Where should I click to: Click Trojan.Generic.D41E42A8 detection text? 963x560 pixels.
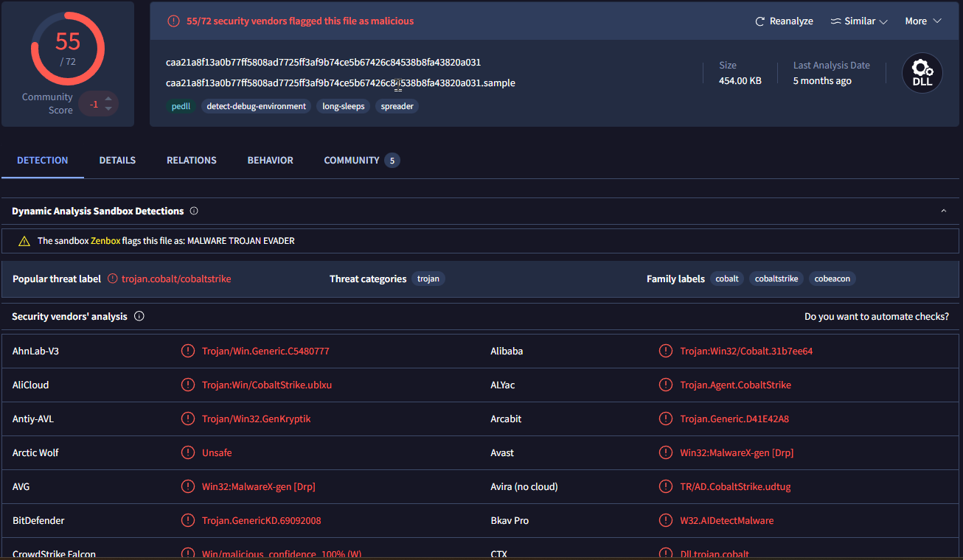[734, 419]
